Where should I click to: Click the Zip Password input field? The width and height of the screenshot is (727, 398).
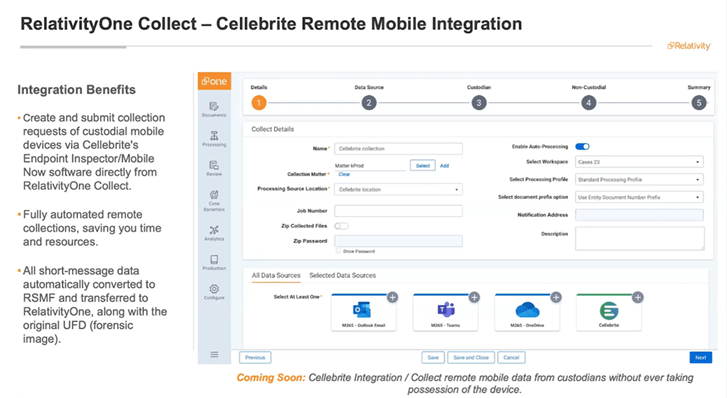tap(398, 241)
